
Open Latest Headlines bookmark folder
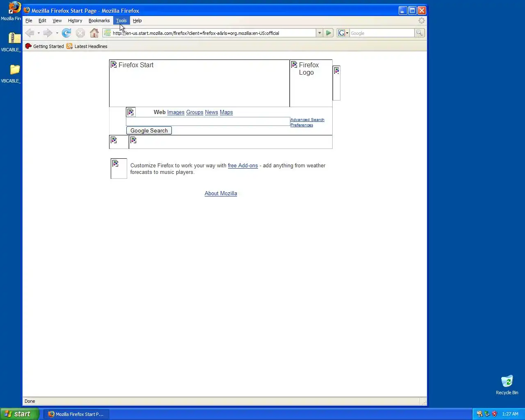[87, 46]
